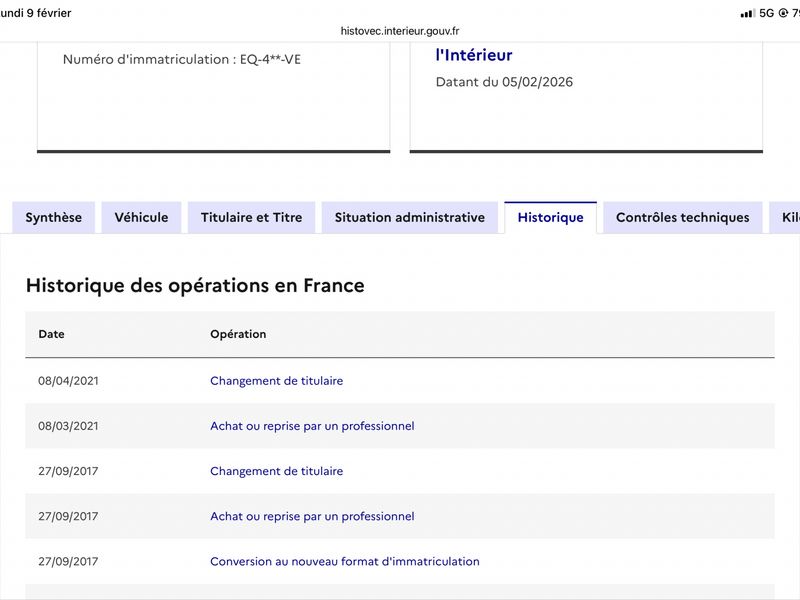Click the Historique tab

(x=551, y=218)
